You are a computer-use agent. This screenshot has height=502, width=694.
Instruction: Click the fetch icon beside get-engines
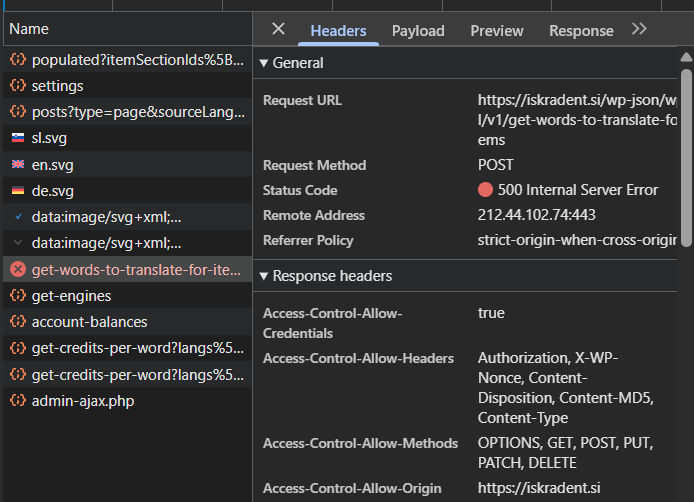tap(17, 296)
